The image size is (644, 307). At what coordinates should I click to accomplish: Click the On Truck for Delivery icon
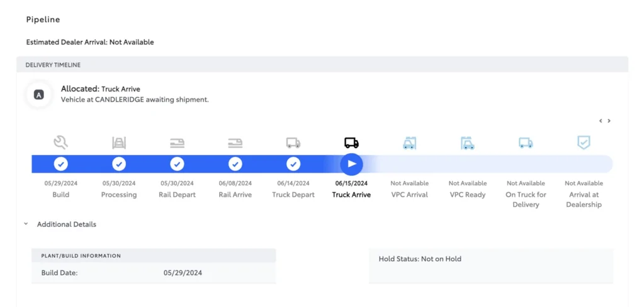pyautogui.click(x=526, y=143)
